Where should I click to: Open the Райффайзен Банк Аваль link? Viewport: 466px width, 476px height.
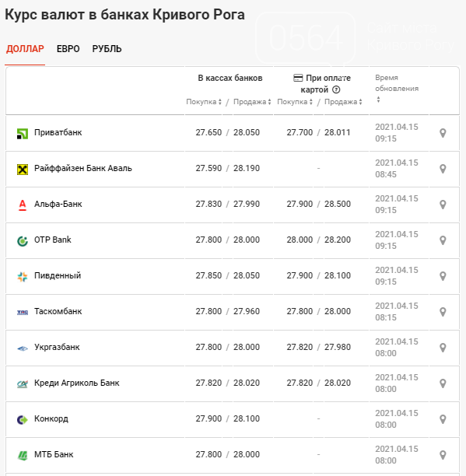point(83,169)
